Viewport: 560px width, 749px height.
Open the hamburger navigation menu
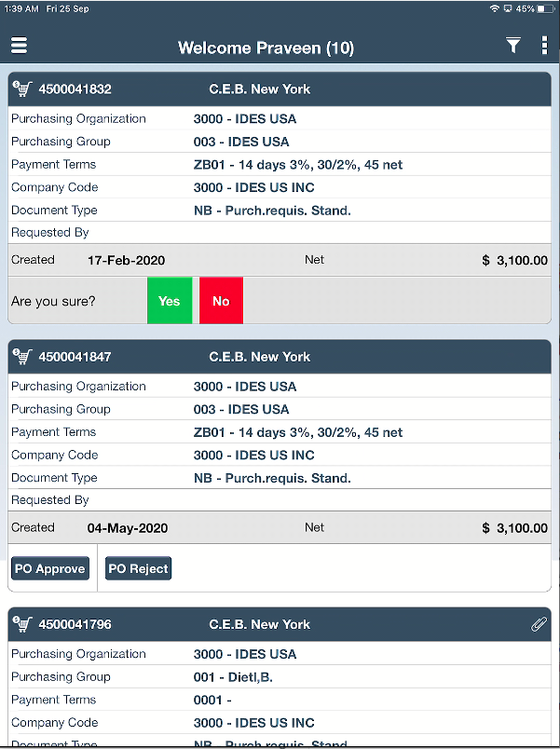coord(20,46)
